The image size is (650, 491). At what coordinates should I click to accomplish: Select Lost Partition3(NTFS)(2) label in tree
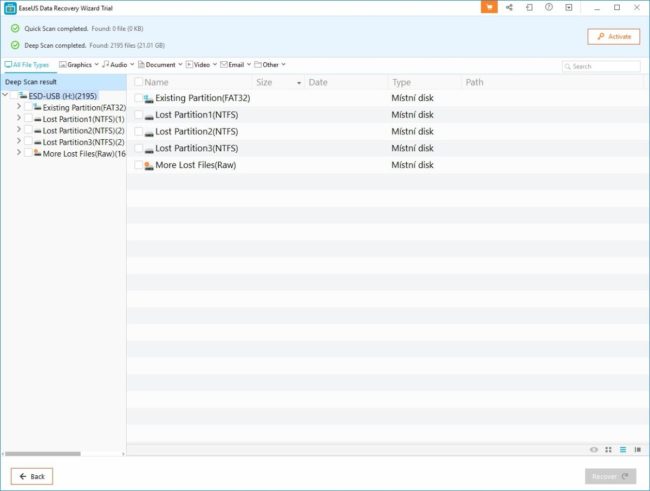(83, 142)
